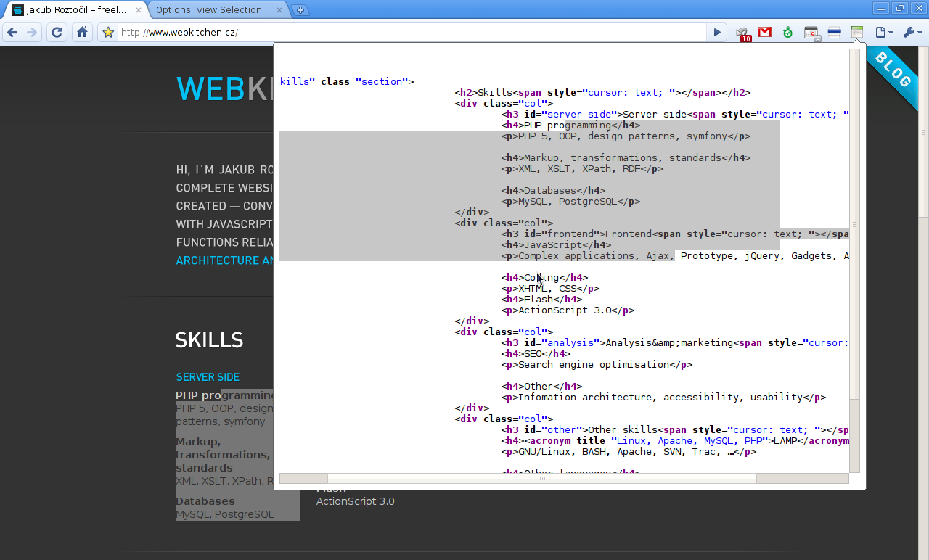Click 'PHP 5, OOP, design patterns' source line
The width and height of the screenshot is (929, 560).
click(626, 136)
